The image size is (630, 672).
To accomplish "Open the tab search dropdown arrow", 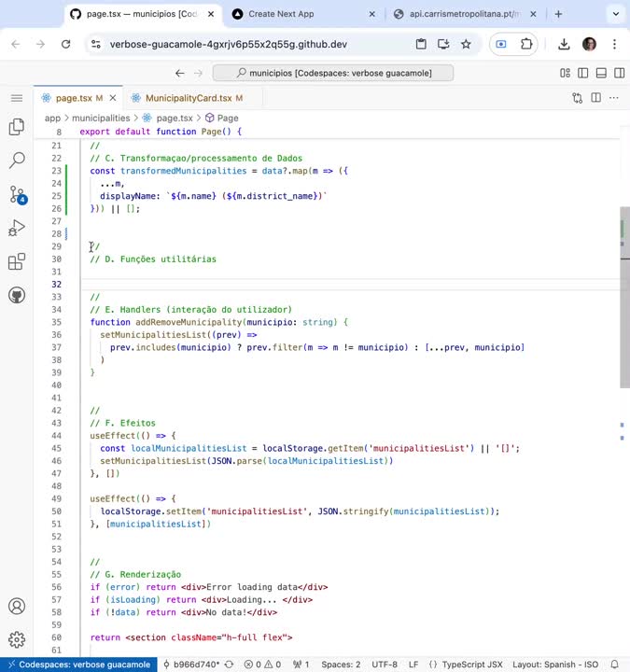I will click(616, 14).
